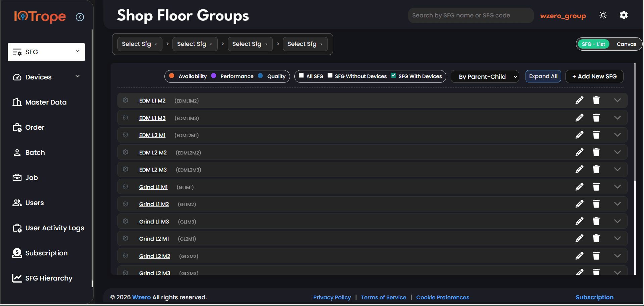Edit Grind L1 M2 with its pencil icon
644x306 pixels.
point(579,204)
